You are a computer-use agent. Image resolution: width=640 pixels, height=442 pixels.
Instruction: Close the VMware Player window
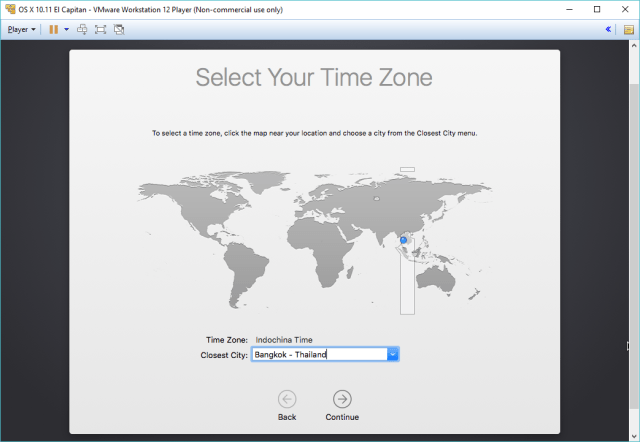click(x=625, y=9)
